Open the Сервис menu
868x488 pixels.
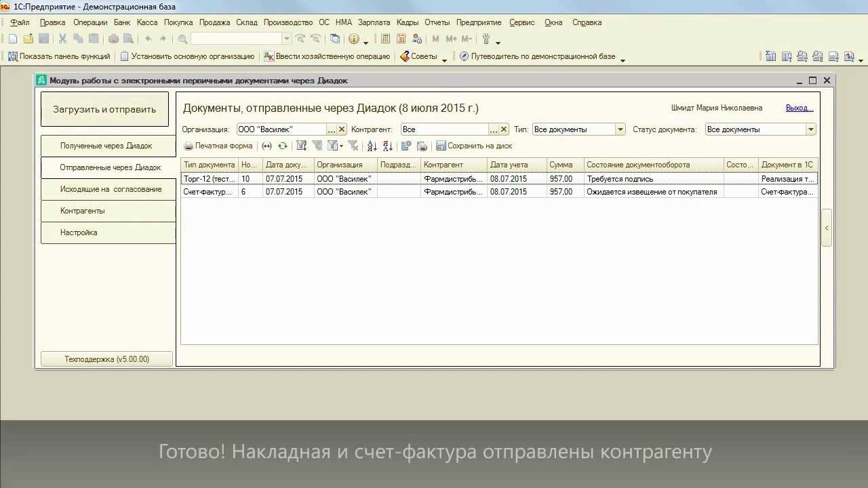(521, 22)
